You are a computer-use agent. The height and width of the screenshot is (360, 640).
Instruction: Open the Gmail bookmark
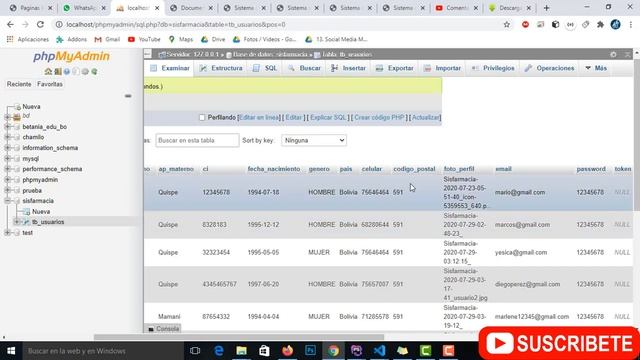[x=107, y=39]
